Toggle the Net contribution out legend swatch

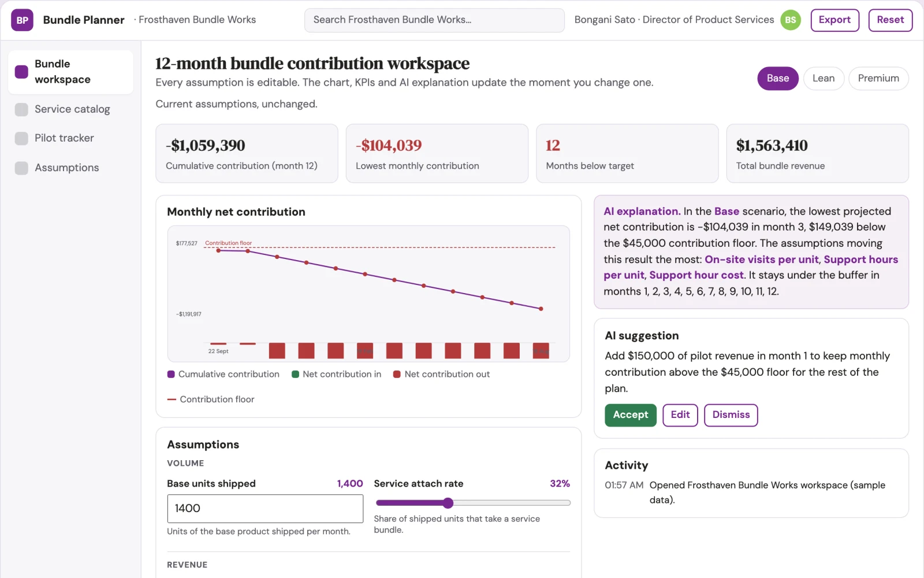pyautogui.click(x=397, y=374)
